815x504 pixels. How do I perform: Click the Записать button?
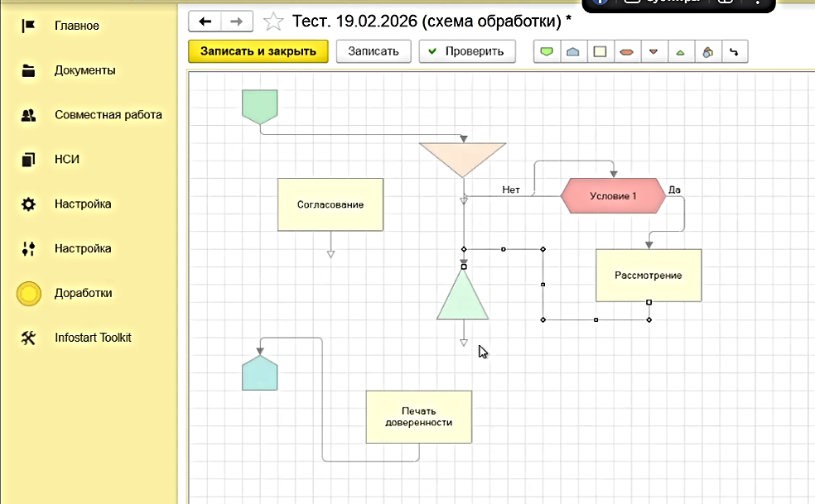[373, 51]
